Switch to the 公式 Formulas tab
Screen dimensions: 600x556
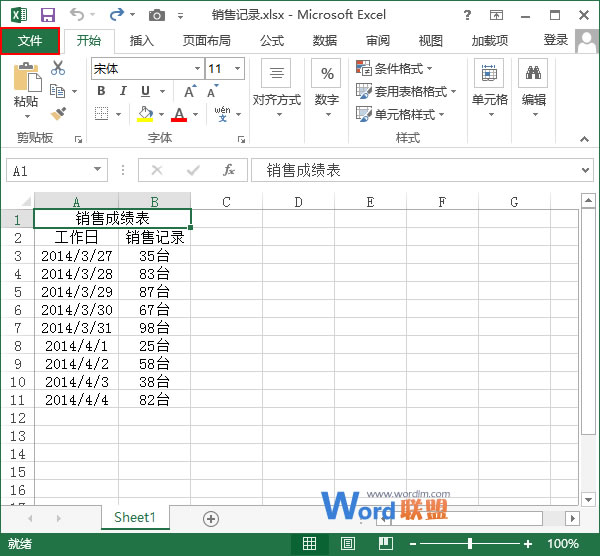click(272, 41)
